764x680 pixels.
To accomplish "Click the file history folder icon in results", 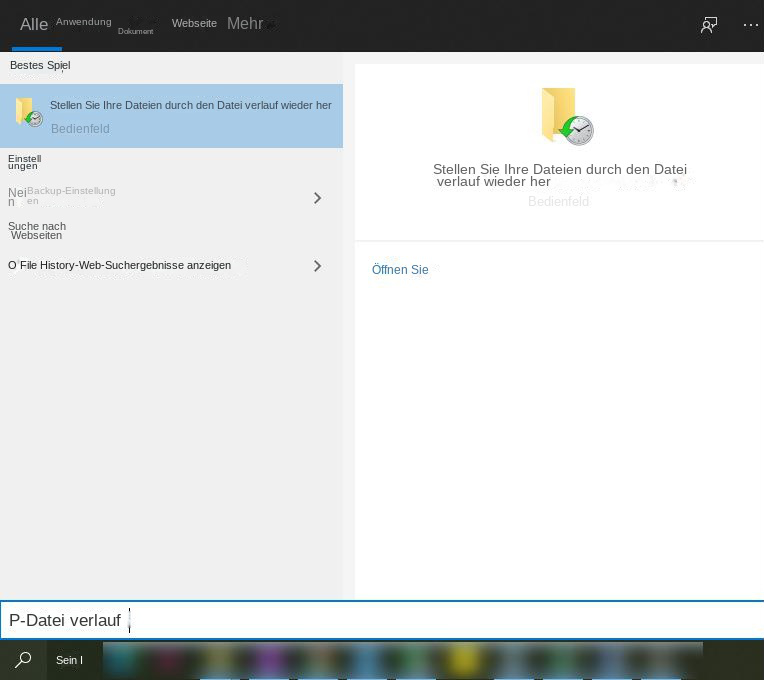I will (x=28, y=112).
